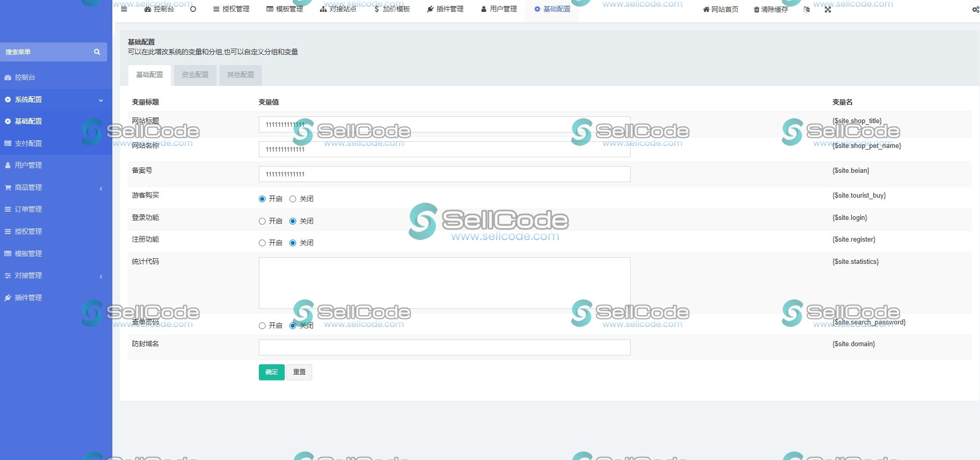The height and width of the screenshot is (460, 980).
Task: Set 查单密码 to 关闭
Action: click(x=292, y=325)
